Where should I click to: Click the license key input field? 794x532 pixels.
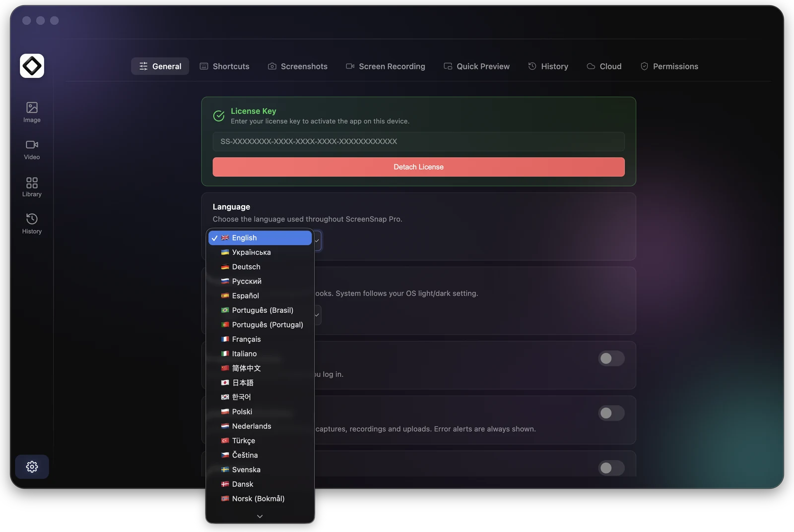point(418,141)
